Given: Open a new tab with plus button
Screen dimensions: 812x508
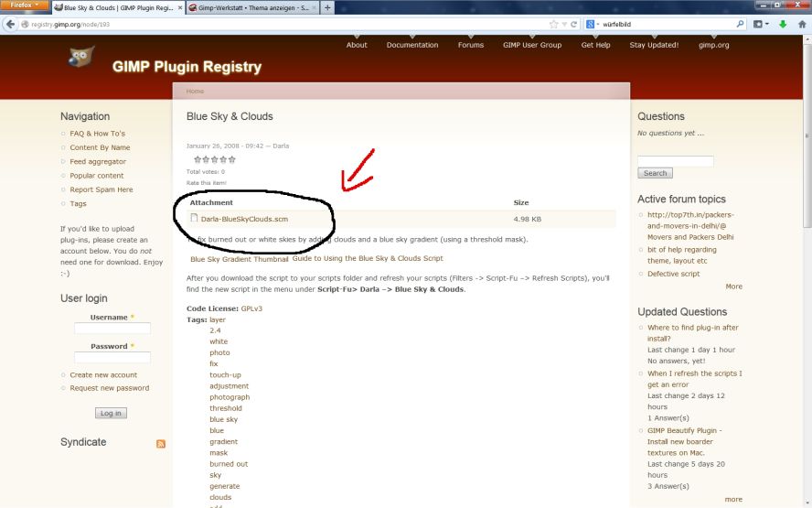Looking at the screenshot, I should click(x=327, y=7).
